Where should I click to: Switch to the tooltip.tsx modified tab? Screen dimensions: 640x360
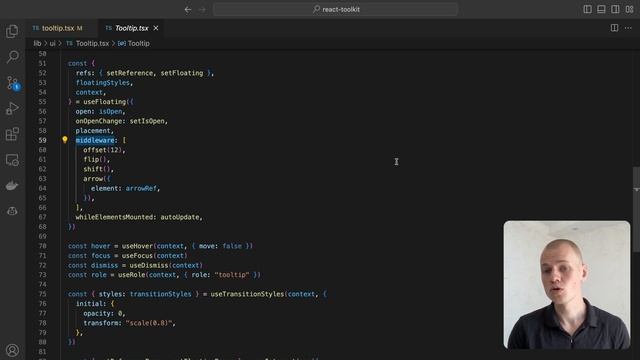coord(61,28)
